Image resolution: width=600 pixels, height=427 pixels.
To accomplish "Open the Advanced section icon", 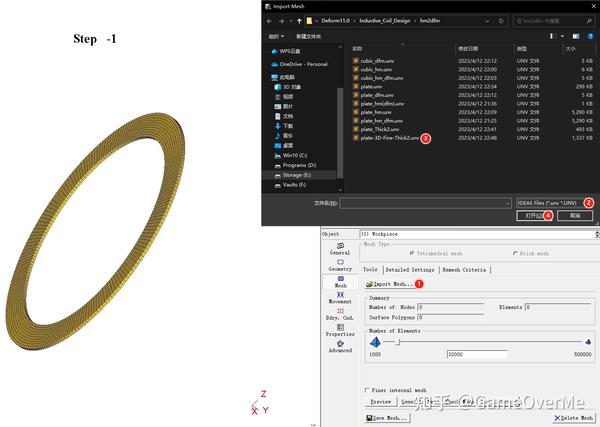I will [x=340, y=344].
